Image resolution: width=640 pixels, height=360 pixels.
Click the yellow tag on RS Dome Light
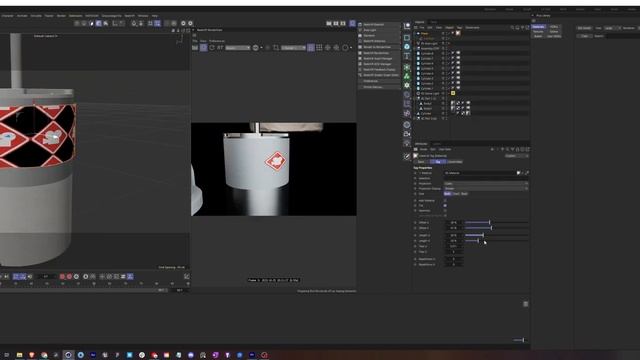(453, 93)
